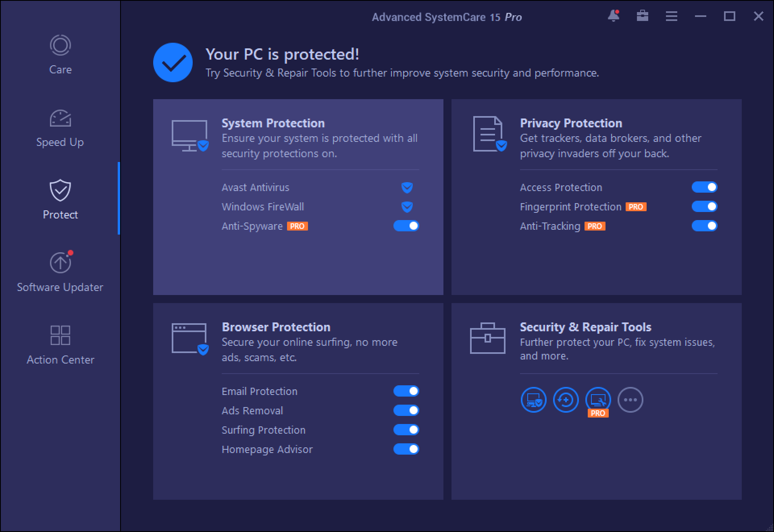Click the PRO badge next to Anti-Spyware
This screenshot has width=774, height=532.
298,227
